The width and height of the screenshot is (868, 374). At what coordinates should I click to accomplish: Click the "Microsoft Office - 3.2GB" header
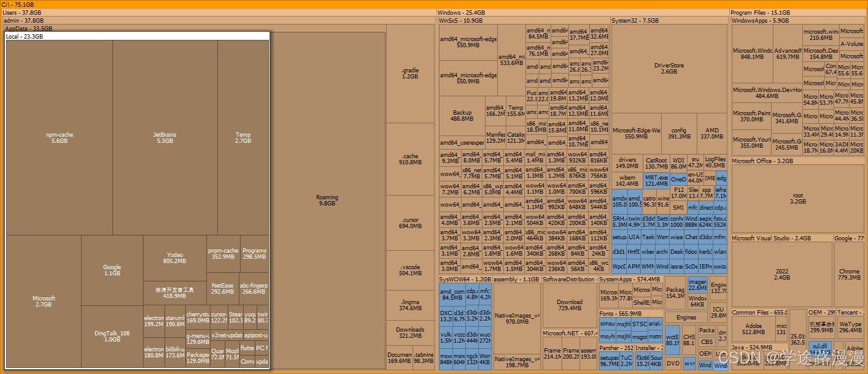(x=762, y=161)
